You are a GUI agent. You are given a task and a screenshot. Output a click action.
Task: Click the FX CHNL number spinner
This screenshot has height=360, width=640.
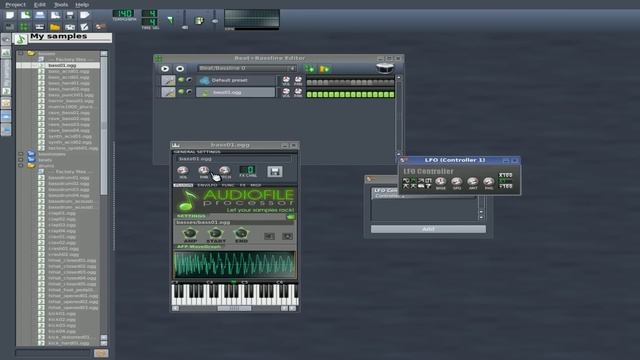pyautogui.click(x=248, y=169)
